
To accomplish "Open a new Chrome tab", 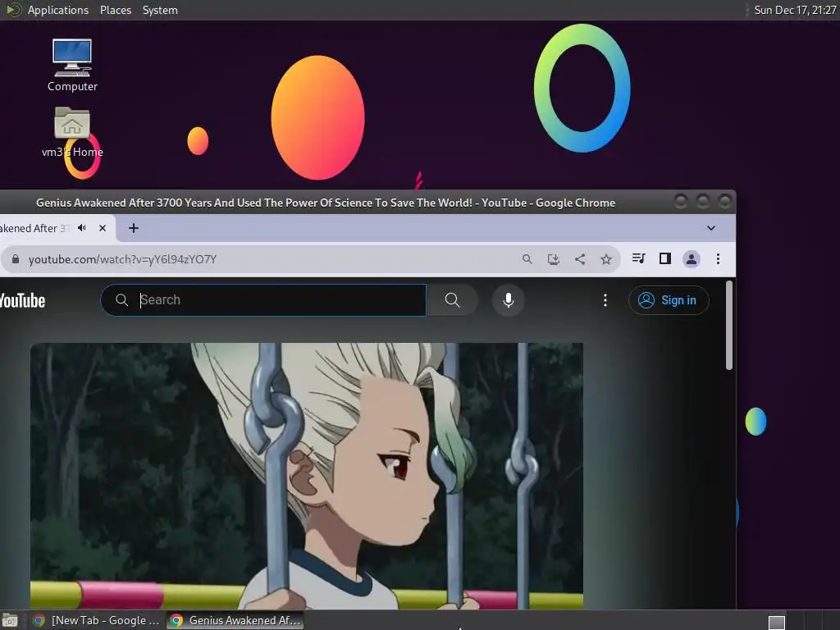I will (134, 228).
